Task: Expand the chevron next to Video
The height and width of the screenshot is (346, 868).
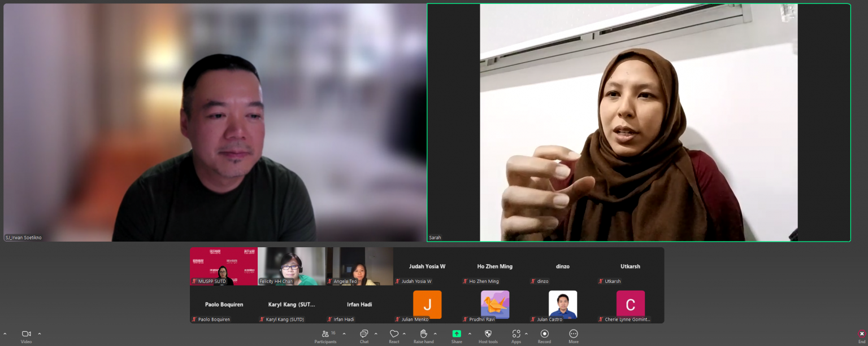Action: click(40, 334)
